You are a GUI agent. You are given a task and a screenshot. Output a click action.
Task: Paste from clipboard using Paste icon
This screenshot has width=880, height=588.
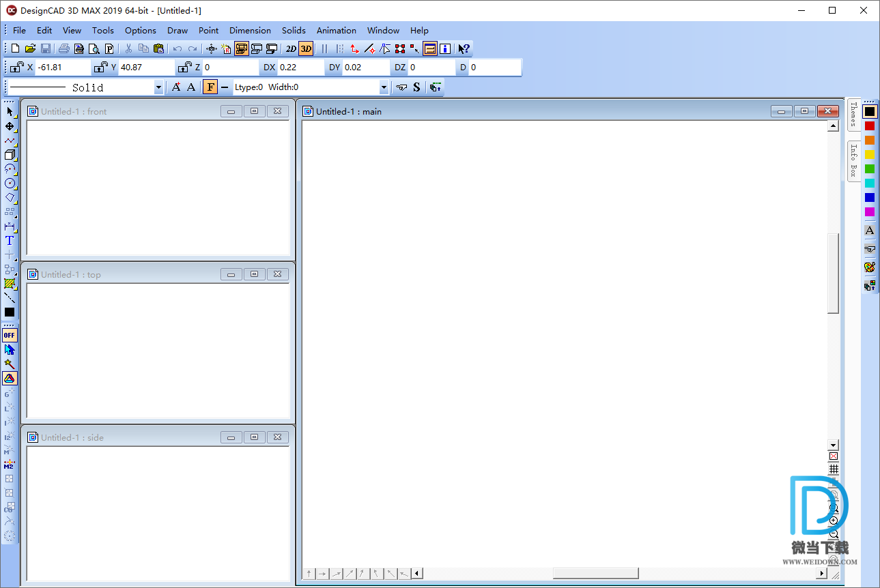coord(158,48)
